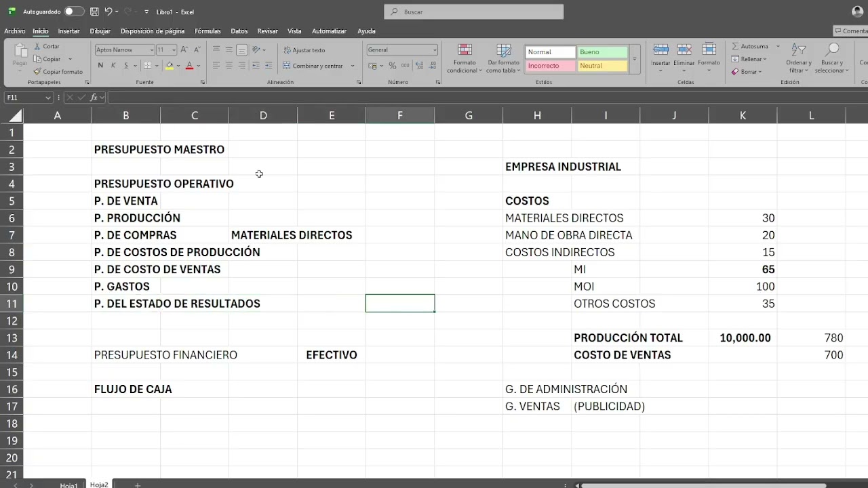This screenshot has height=488, width=868.
Task: Click Combinar y centrar button
Action: click(x=313, y=66)
